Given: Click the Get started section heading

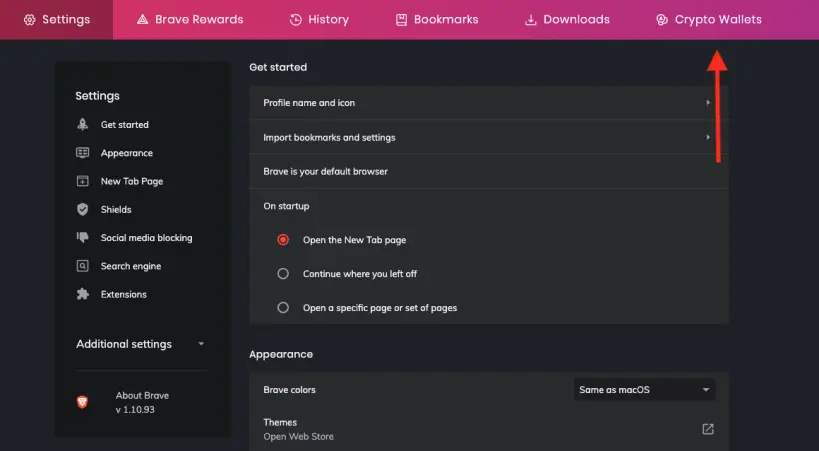Looking at the screenshot, I should (x=278, y=67).
